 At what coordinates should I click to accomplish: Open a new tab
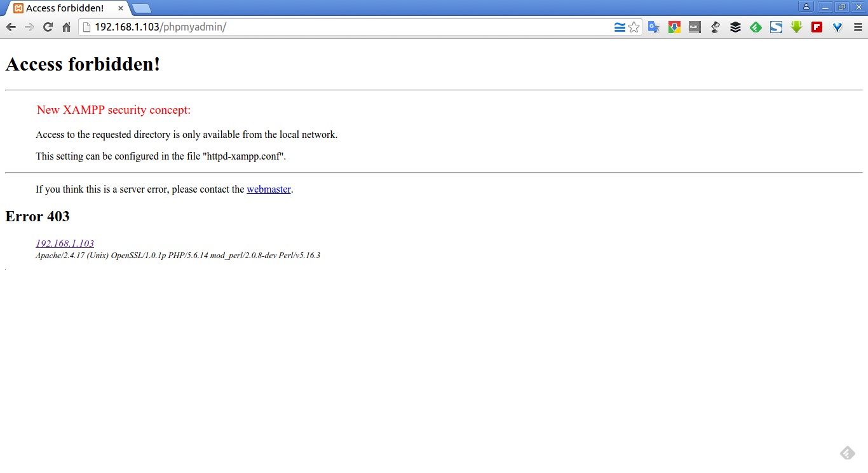[x=142, y=8]
